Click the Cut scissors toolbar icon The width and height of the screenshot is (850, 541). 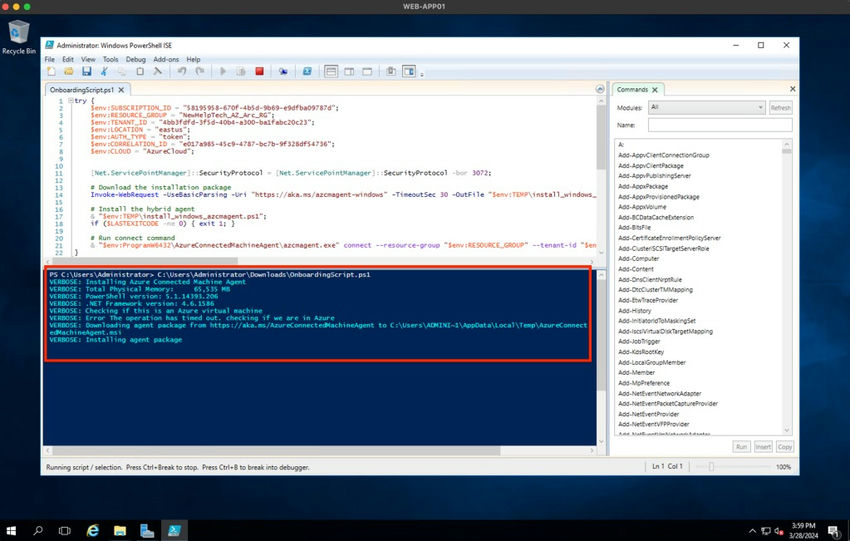pyautogui.click(x=104, y=71)
